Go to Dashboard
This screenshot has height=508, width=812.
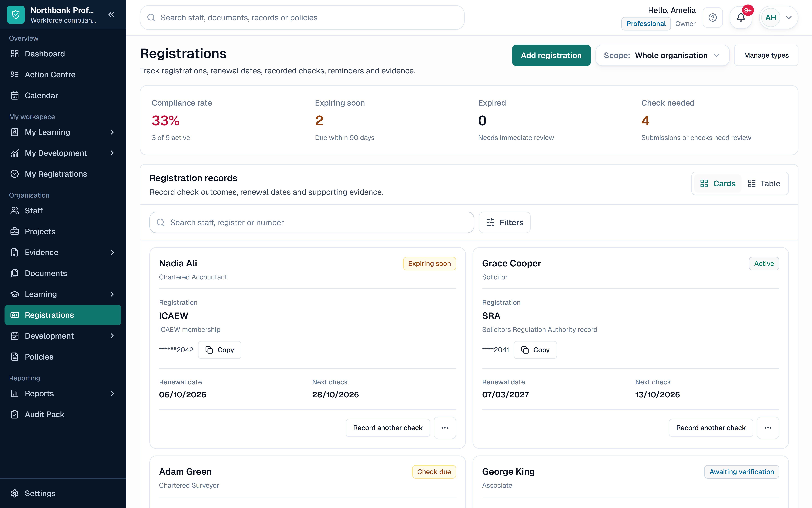(x=63, y=54)
